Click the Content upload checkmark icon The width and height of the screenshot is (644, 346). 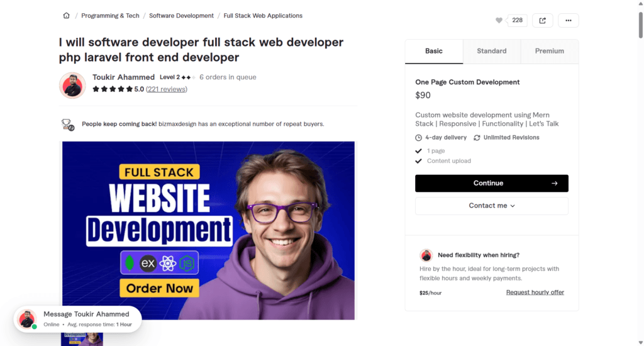click(418, 161)
